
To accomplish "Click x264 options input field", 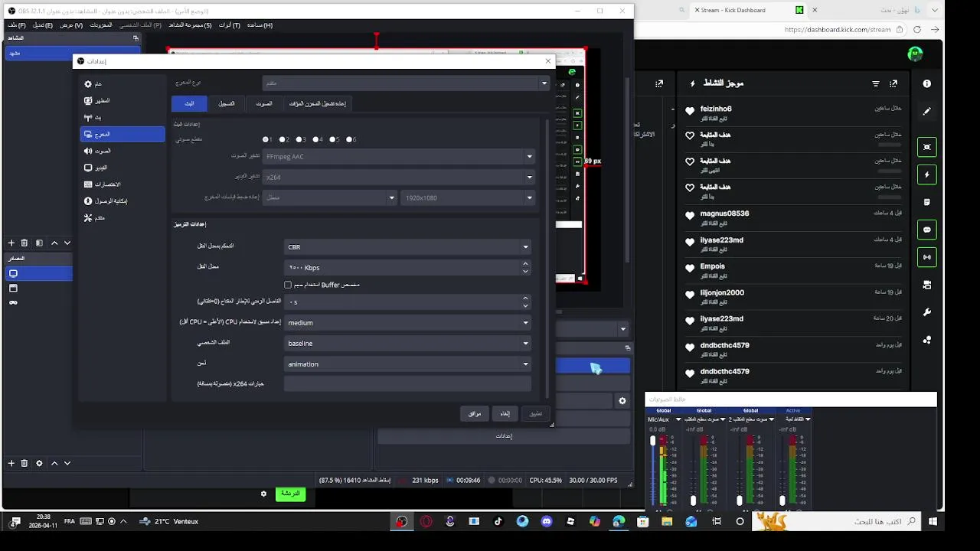I will tap(407, 384).
